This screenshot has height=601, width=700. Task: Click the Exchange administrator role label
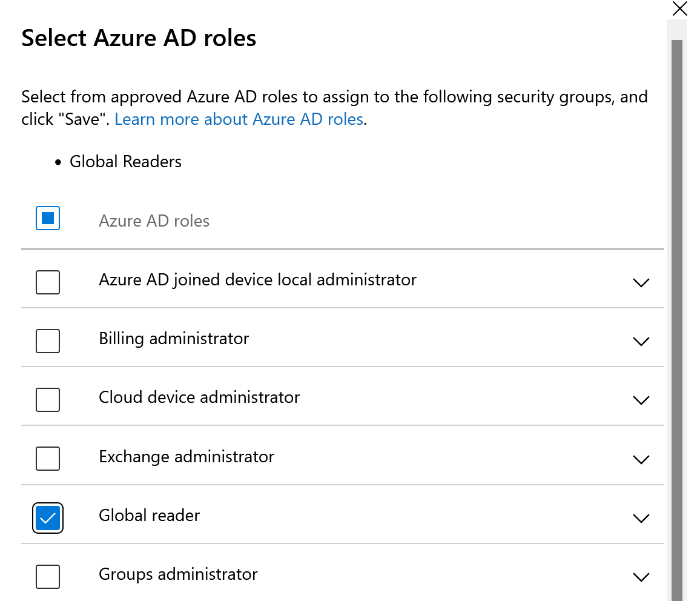click(x=187, y=457)
